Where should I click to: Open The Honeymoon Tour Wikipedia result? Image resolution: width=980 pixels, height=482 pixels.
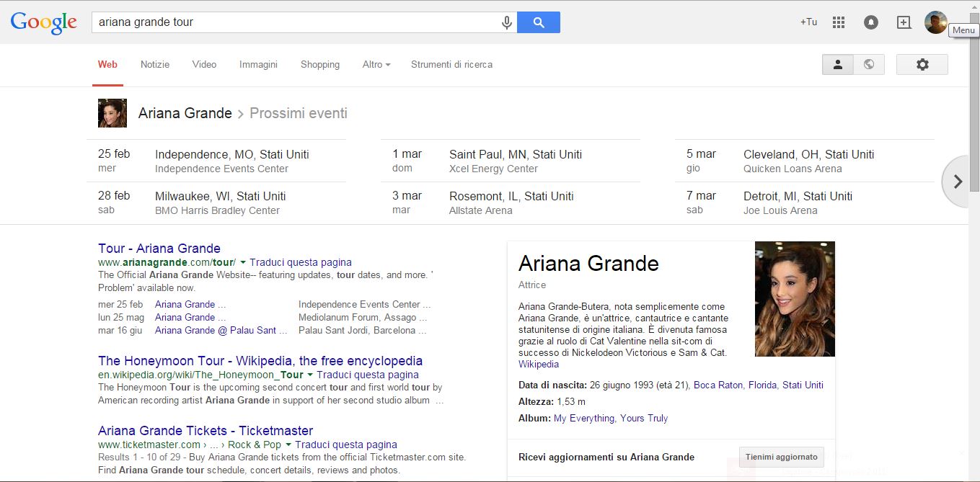pyautogui.click(x=260, y=361)
